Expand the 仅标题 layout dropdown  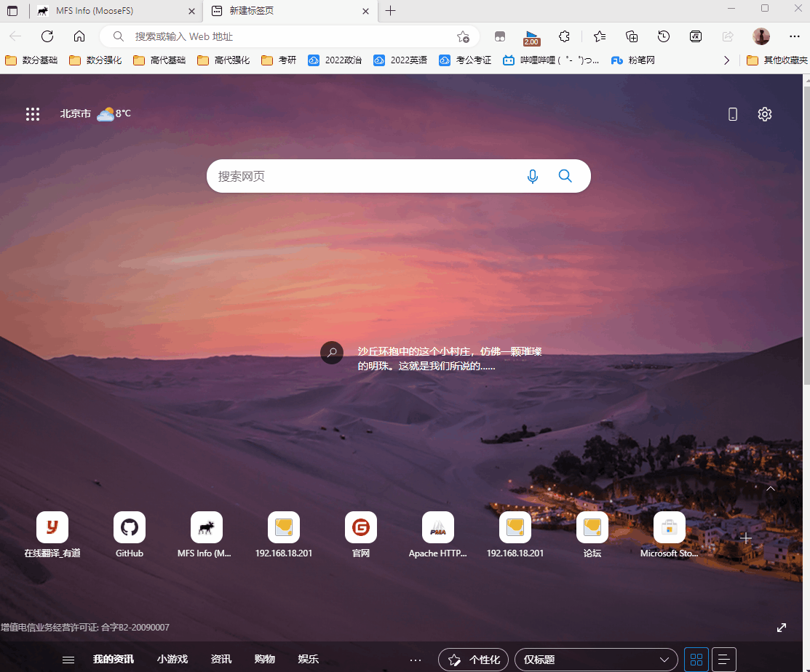click(x=596, y=660)
